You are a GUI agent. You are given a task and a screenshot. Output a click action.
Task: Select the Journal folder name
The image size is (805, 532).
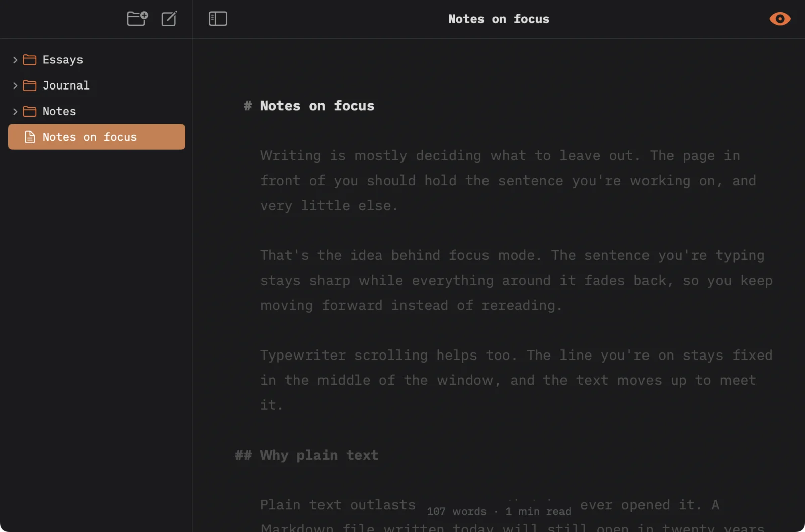pos(66,85)
